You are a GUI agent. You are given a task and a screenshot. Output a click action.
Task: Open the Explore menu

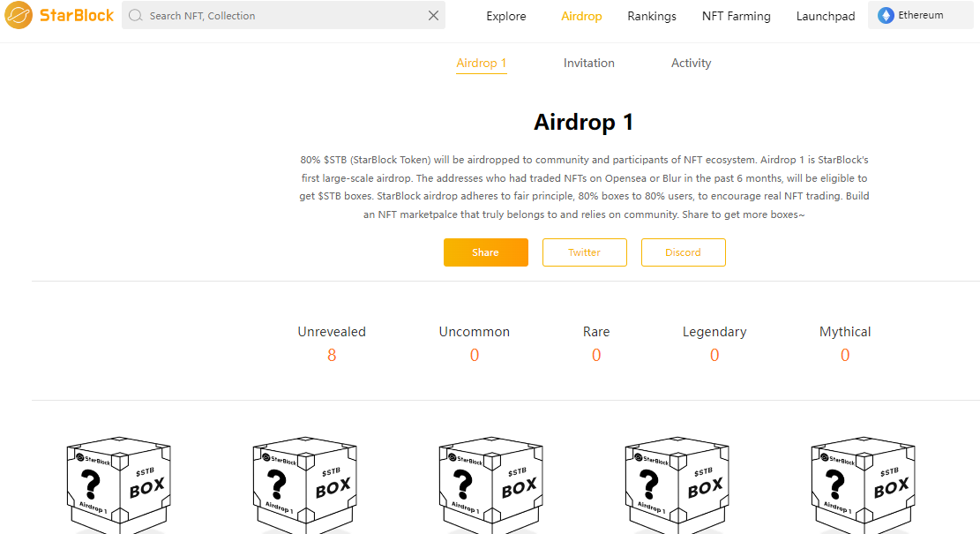pyautogui.click(x=505, y=16)
